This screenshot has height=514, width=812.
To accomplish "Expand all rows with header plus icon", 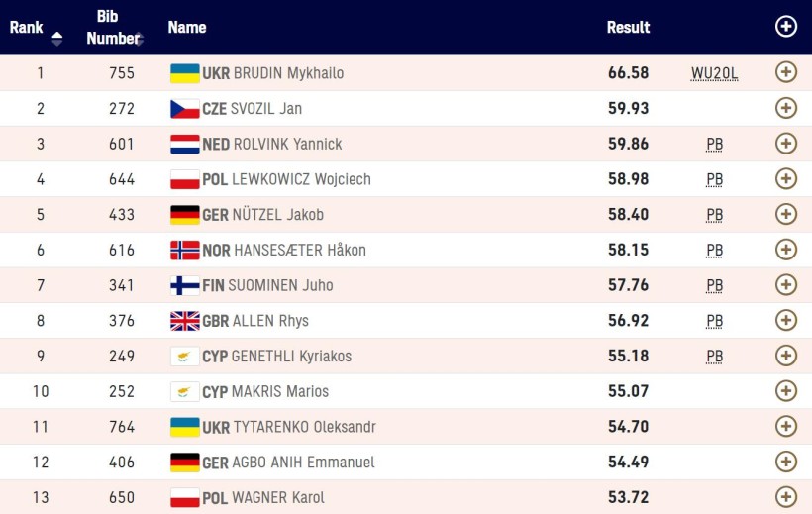I will 785,27.
